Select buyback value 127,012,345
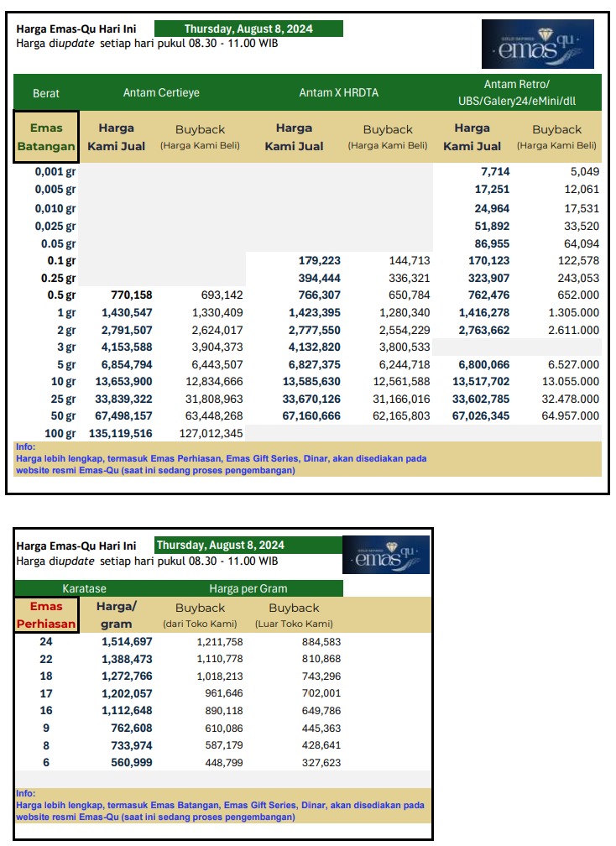The image size is (616, 846). (211, 433)
